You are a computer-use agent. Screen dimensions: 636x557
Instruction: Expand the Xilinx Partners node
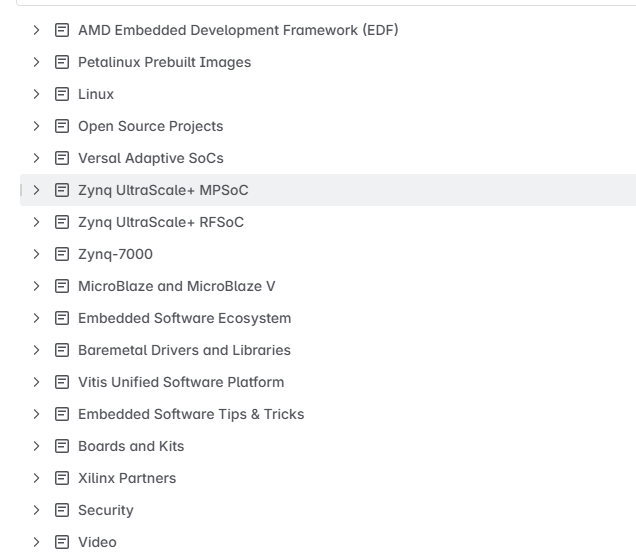tap(36, 478)
